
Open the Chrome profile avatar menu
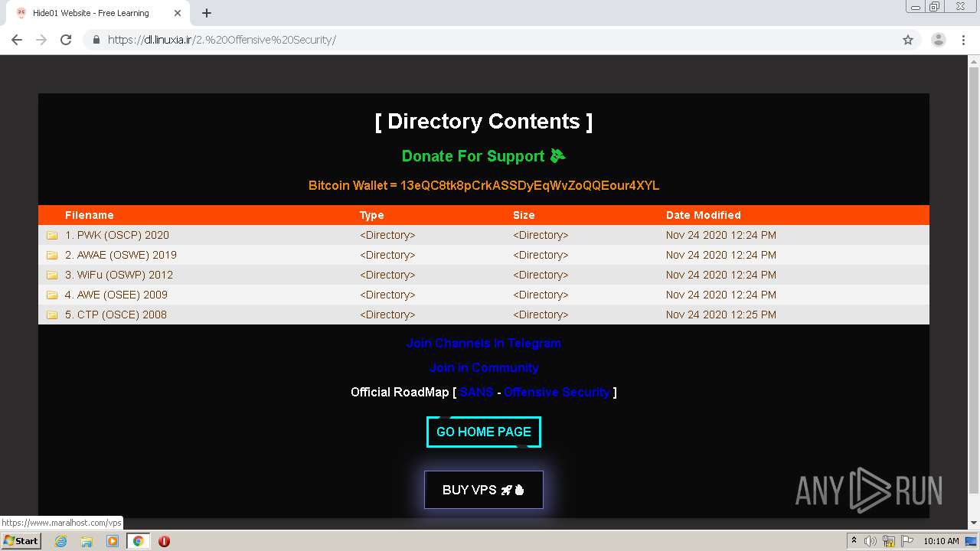pos(939,40)
